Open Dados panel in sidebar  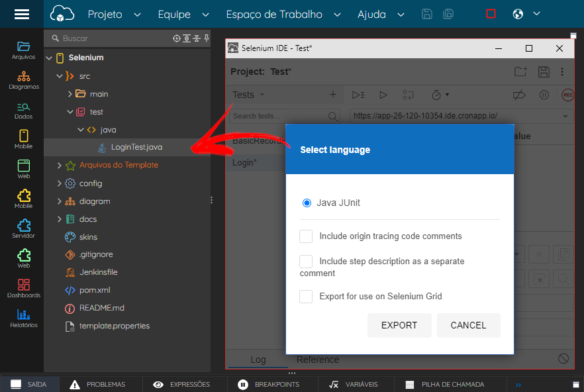pyautogui.click(x=23, y=111)
